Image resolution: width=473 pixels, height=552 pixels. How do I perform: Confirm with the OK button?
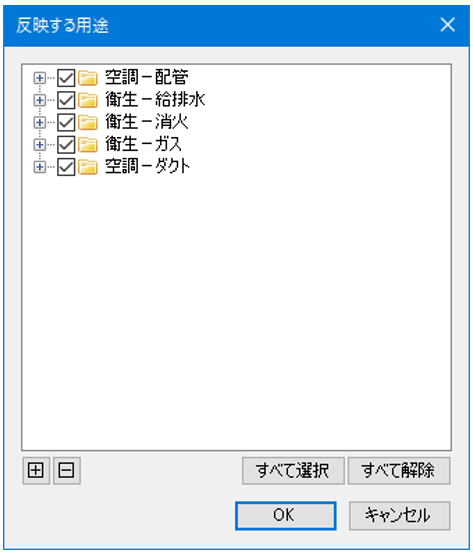pyautogui.click(x=285, y=515)
